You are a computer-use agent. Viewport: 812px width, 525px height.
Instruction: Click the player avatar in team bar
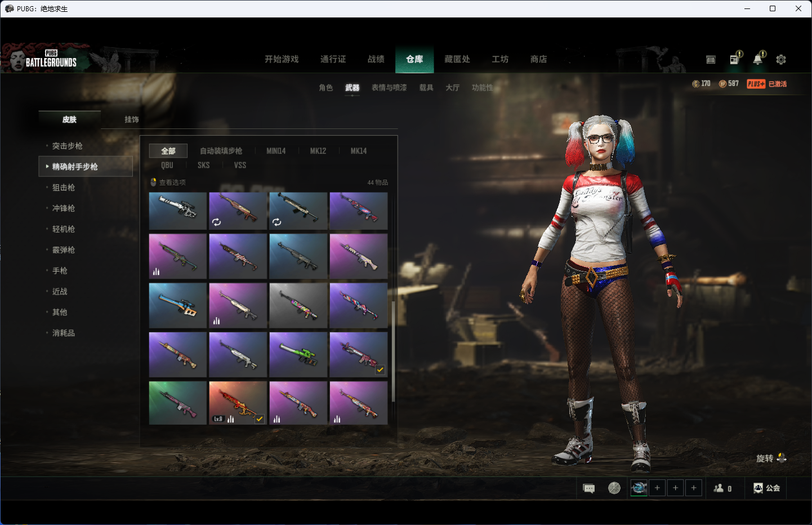coord(639,488)
